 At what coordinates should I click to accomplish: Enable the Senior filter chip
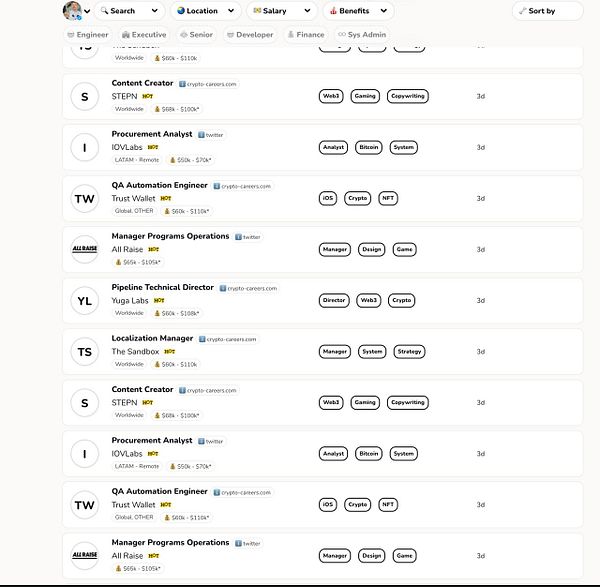(x=198, y=34)
